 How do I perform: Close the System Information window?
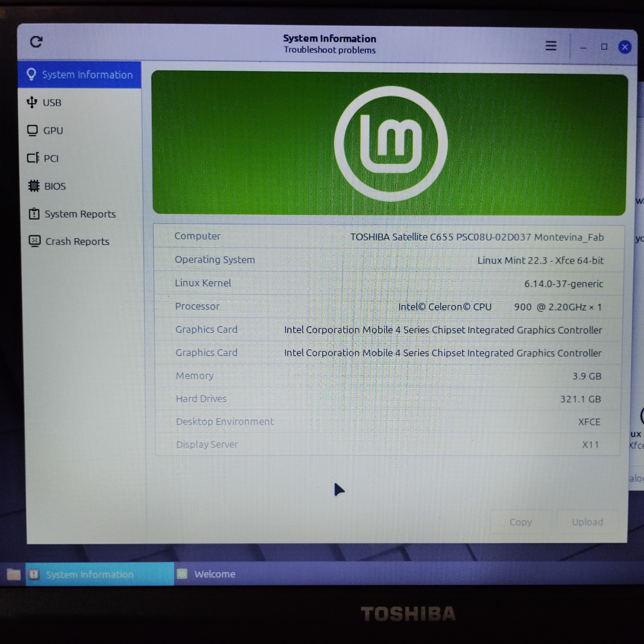pos(625,47)
